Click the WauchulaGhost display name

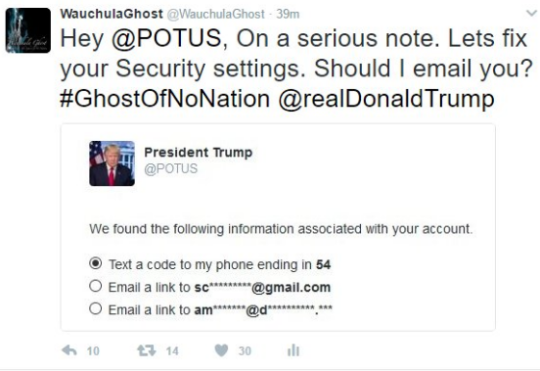[111, 14]
